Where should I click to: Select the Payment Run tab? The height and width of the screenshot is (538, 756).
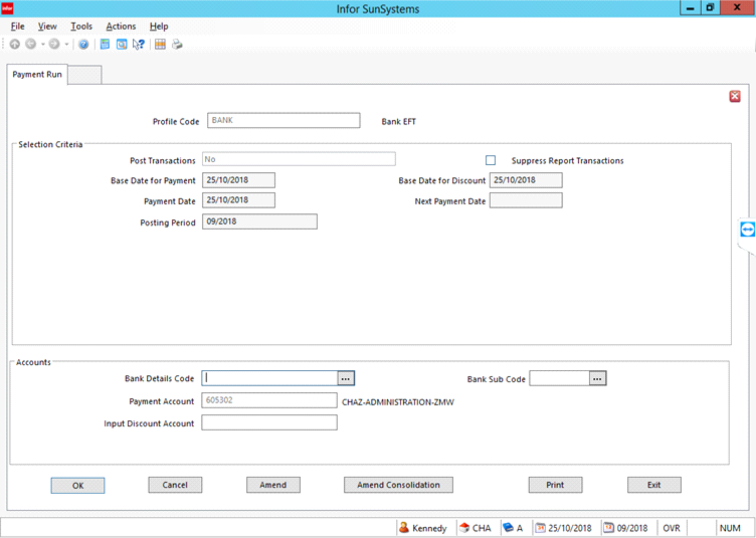(x=37, y=74)
